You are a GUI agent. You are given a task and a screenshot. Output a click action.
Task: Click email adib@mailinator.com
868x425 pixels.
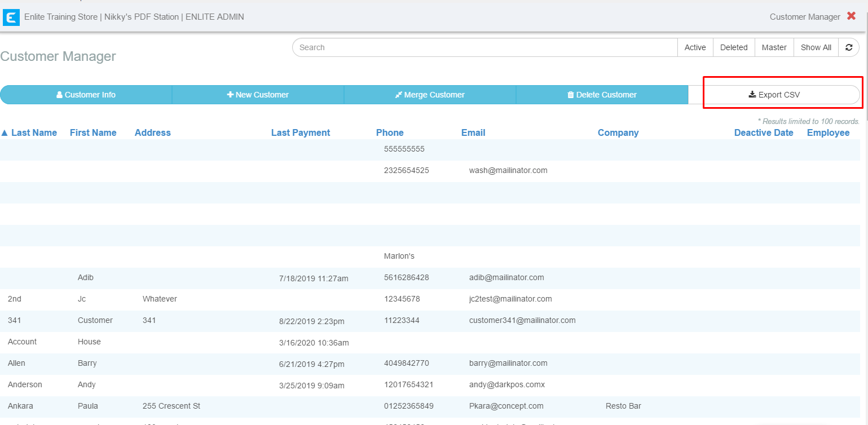[x=506, y=277]
